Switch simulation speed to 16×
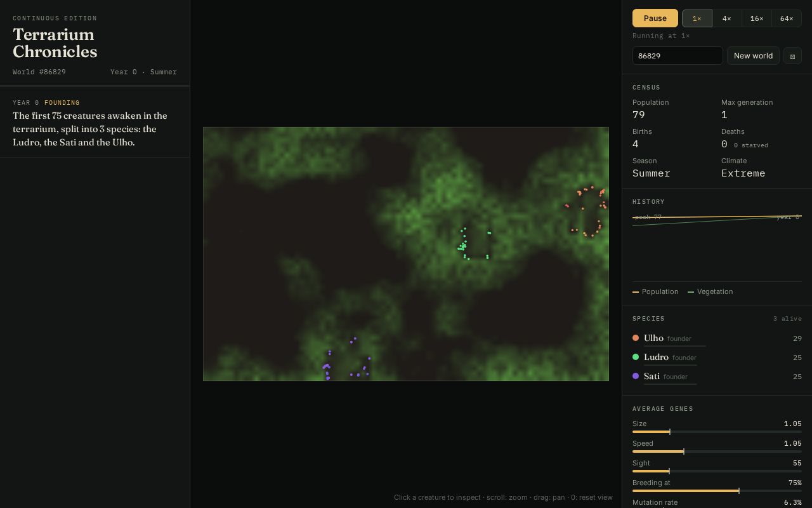The height and width of the screenshot is (508, 812). (757, 18)
